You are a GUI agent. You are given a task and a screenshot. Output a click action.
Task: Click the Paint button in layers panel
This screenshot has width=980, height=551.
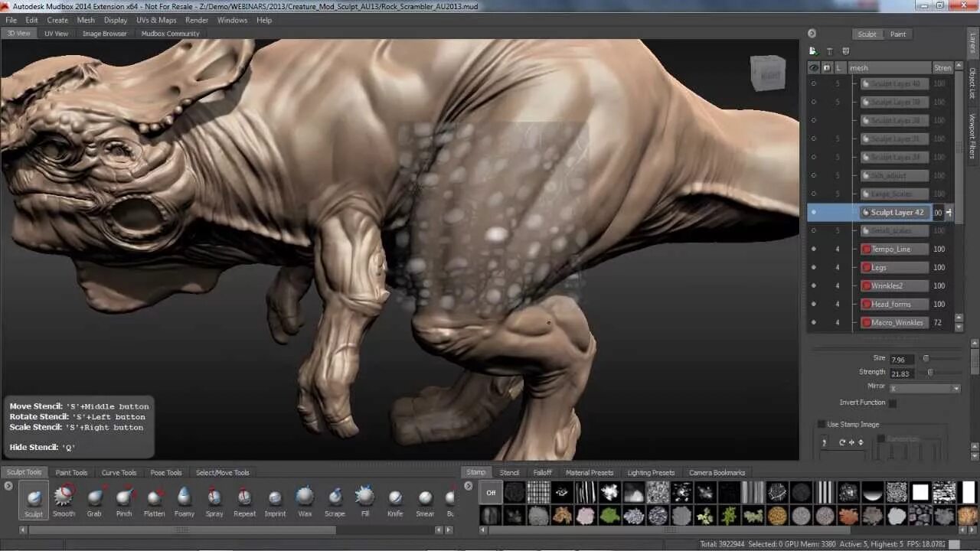click(x=898, y=34)
